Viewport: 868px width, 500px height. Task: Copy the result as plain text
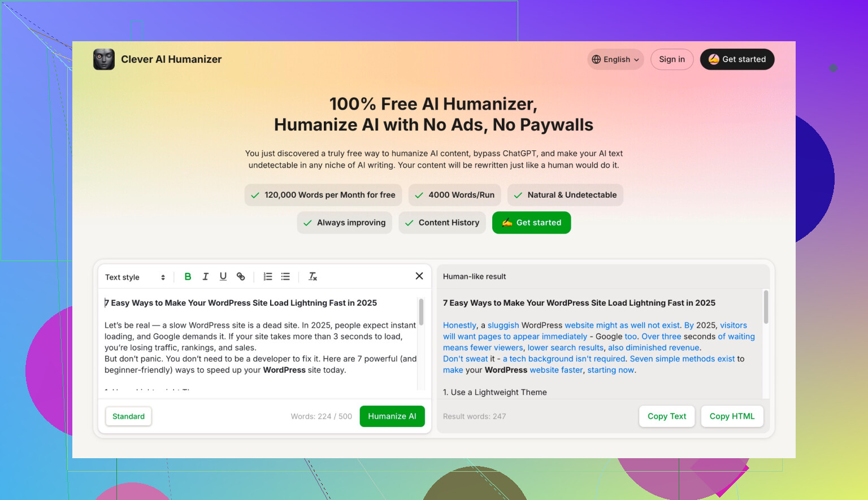667,416
